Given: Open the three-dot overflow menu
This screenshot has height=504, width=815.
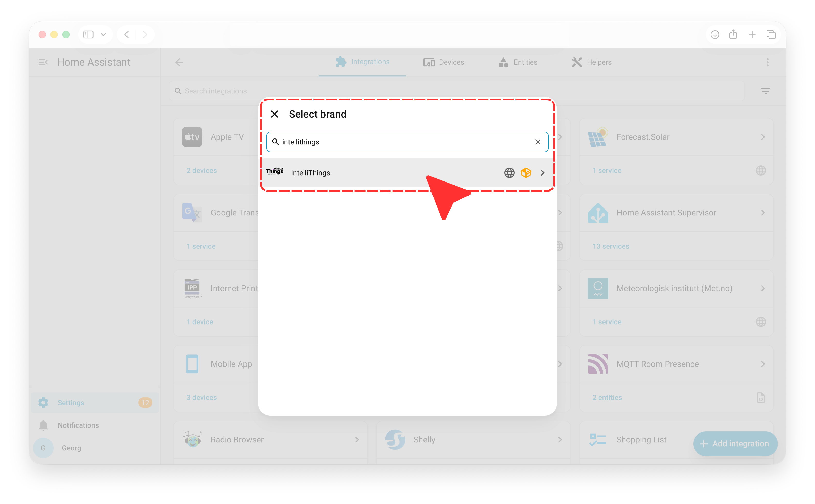Looking at the screenshot, I should (x=767, y=62).
